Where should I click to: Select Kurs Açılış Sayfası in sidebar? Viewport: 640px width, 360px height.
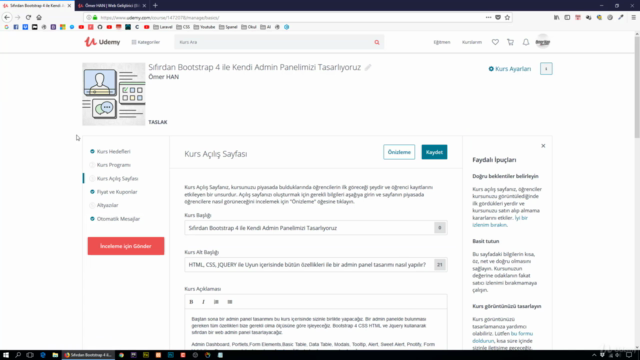[117, 178]
